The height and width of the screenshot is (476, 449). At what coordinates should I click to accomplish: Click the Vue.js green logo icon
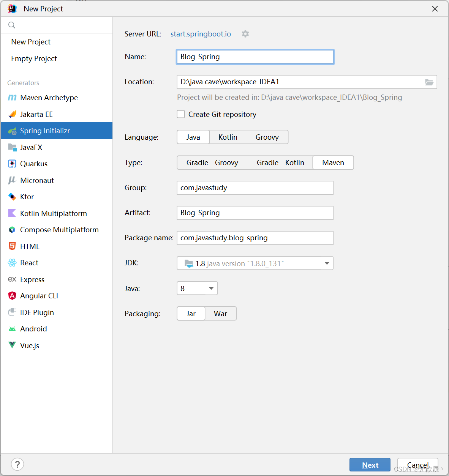[12, 345]
